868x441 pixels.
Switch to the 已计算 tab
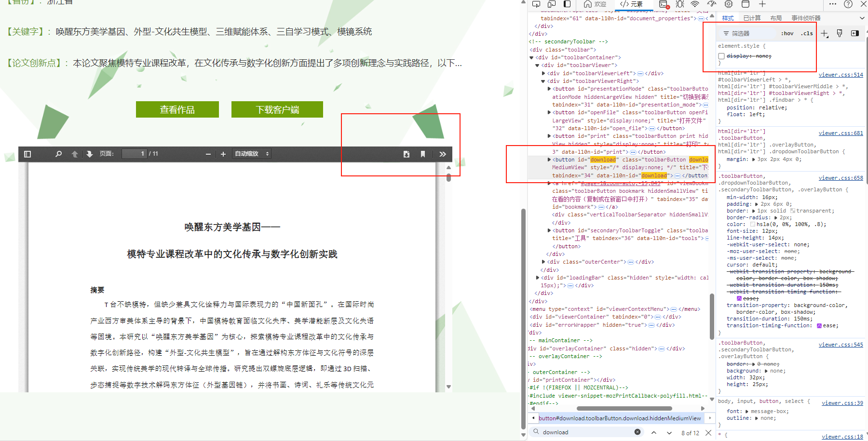[752, 18]
